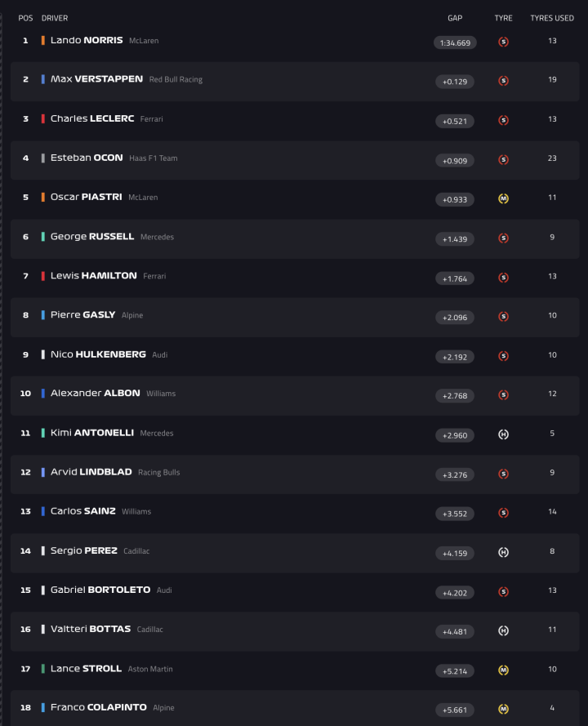Click Kimi Antonelli's hard tyre icon
Image resolution: width=588 pixels, height=726 pixels.
[503, 434]
